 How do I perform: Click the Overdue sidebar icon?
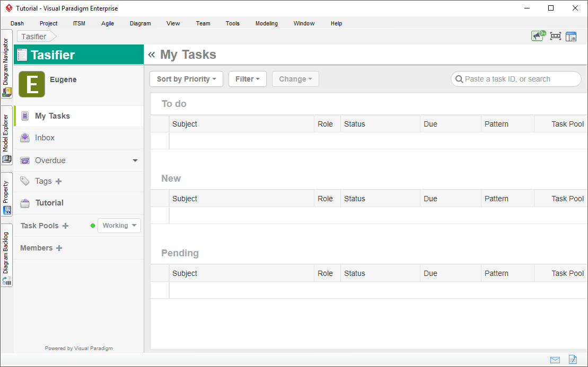point(25,160)
